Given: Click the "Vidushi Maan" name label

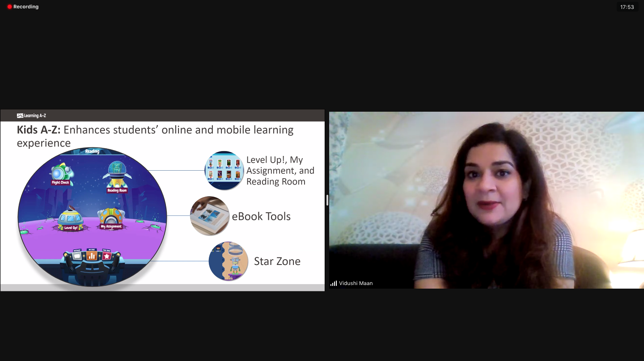Looking at the screenshot, I should click(356, 283).
